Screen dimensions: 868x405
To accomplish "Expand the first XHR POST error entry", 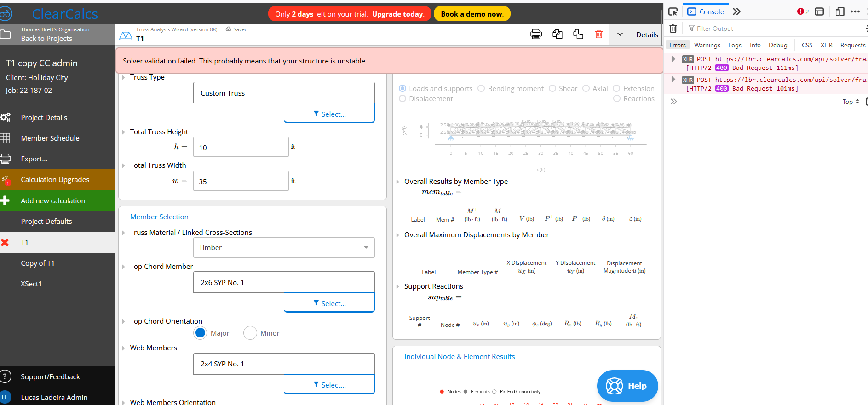I will 673,59.
